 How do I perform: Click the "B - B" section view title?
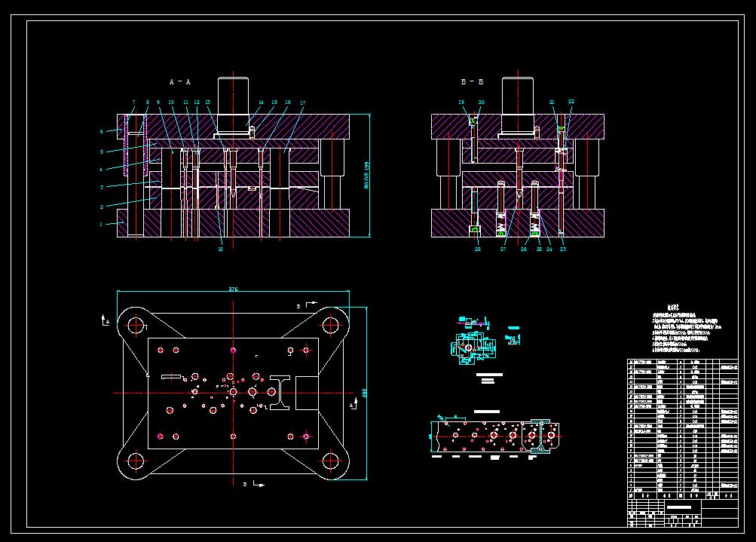click(x=472, y=82)
